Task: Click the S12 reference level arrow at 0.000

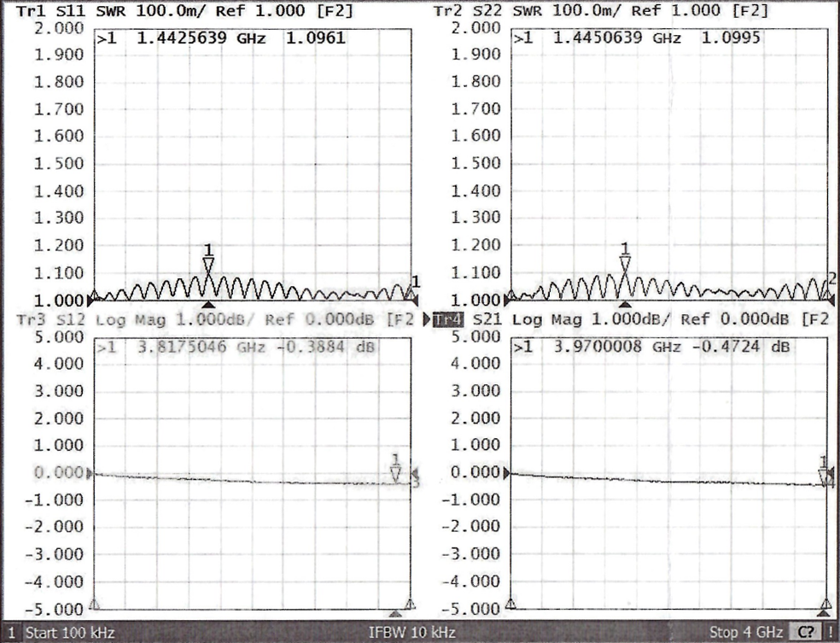Action: coord(92,472)
